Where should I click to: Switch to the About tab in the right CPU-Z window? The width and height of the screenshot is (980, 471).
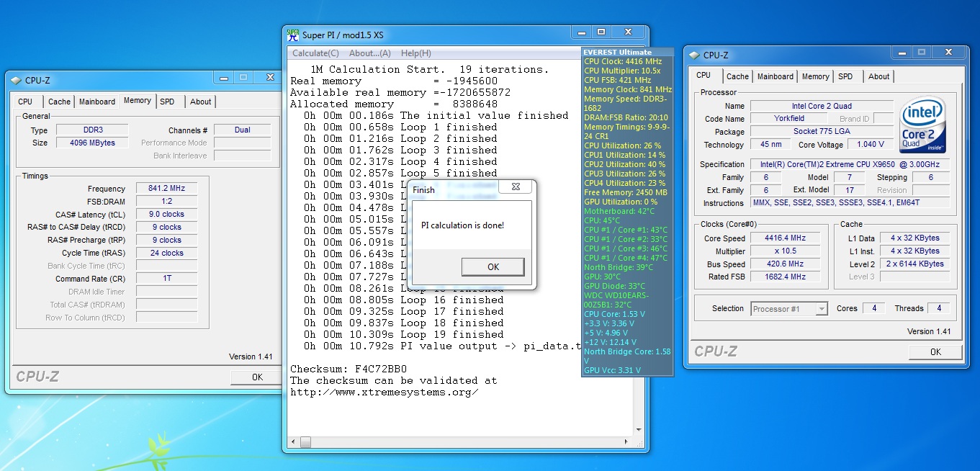click(x=878, y=76)
